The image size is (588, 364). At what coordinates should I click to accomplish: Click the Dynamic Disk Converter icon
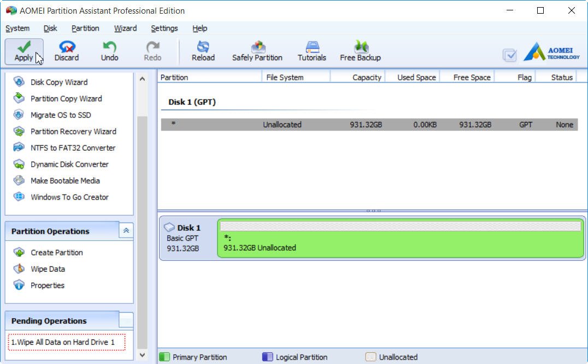tap(19, 164)
